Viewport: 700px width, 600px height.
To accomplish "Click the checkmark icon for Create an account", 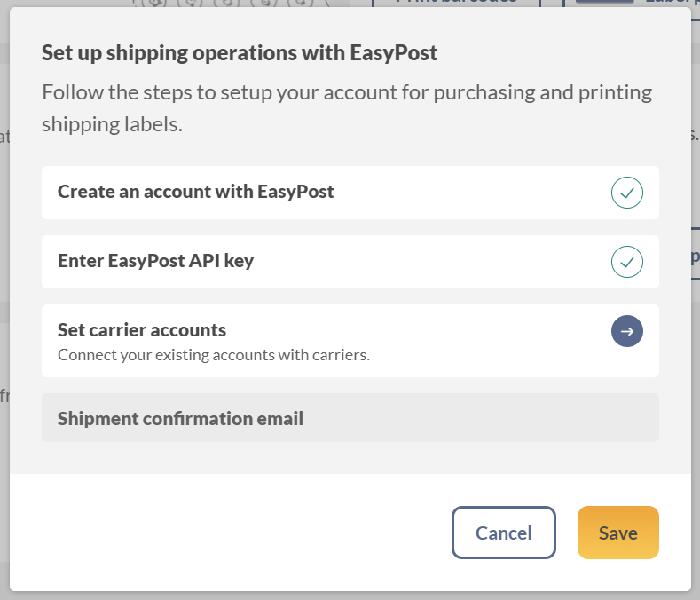I will [626, 193].
